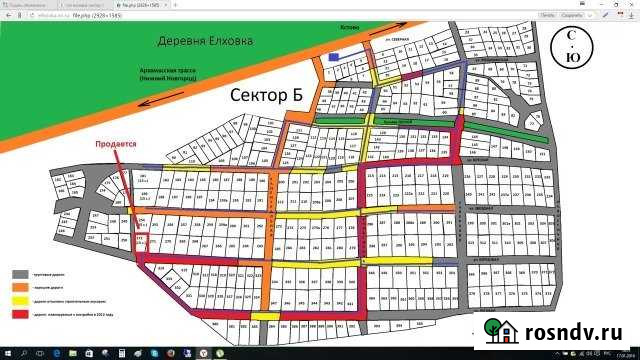Click the gray legend color box

tap(20, 274)
